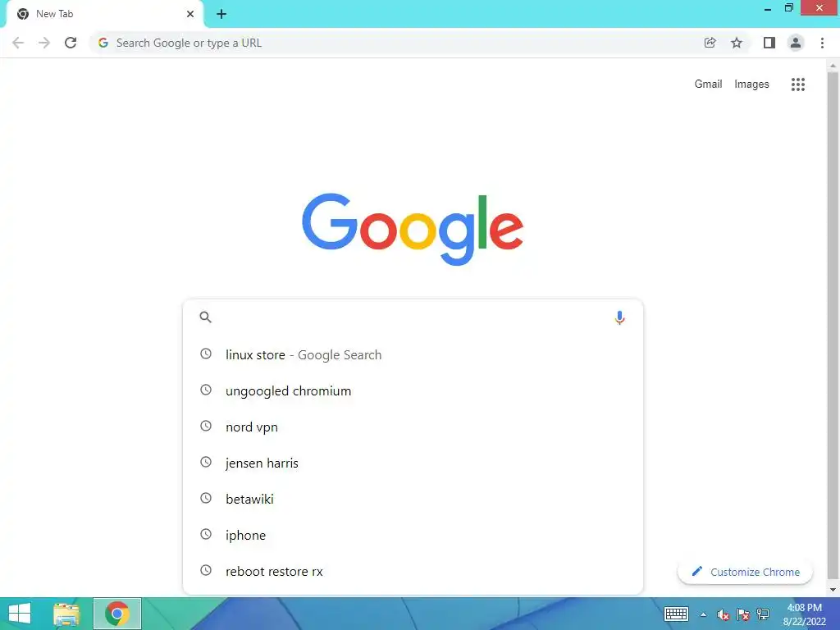Go forward with the forward arrow

pos(44,43)
